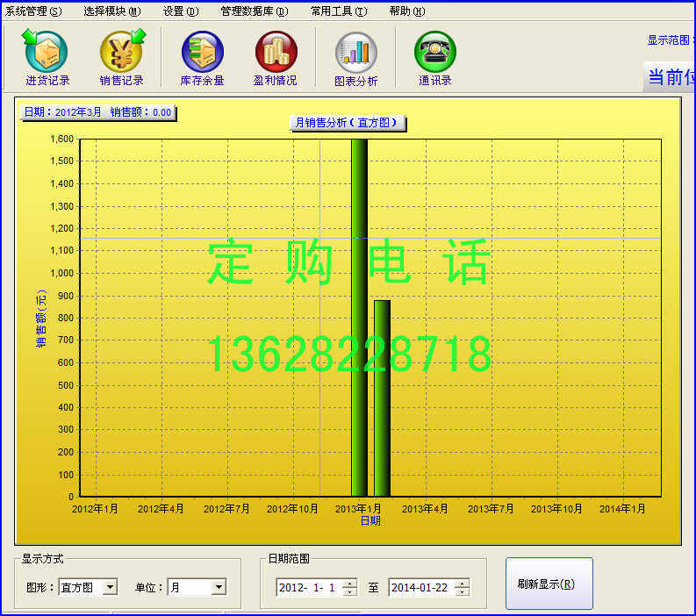696x616 pixels.
Task: Open the 通讯录 address book icon
Action: point(435,58)
